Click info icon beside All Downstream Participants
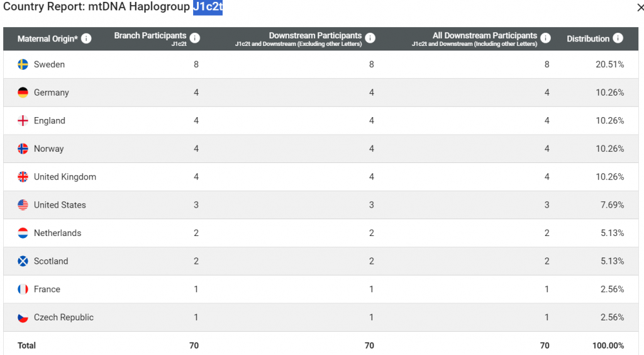Viewport: 644px width, 355px height. 546,38
